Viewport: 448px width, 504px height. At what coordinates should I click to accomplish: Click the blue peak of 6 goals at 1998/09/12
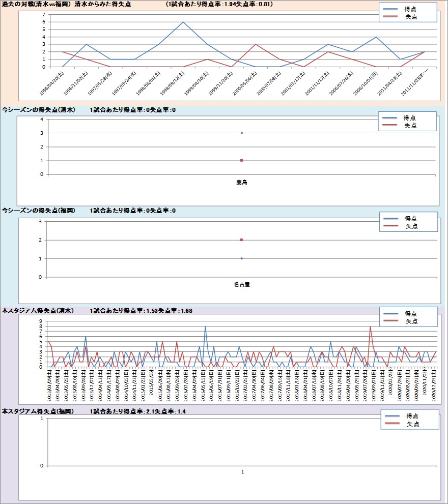(x=183, y=22)
